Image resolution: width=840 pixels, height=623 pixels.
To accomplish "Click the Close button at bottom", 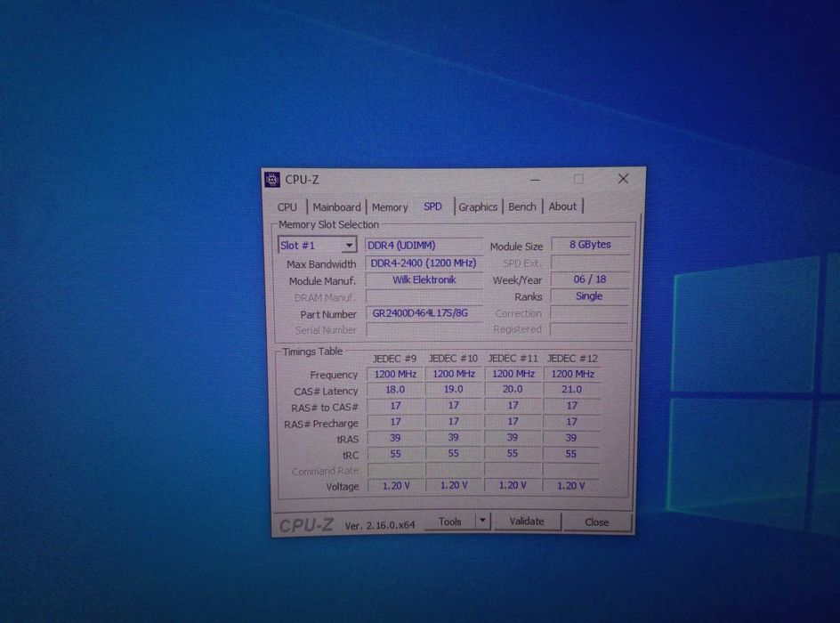I will coord(597,522).
